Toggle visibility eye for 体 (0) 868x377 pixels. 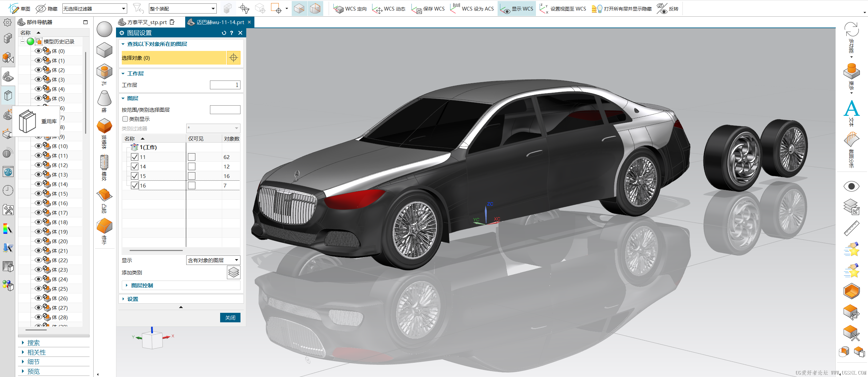tap(38, 51)
